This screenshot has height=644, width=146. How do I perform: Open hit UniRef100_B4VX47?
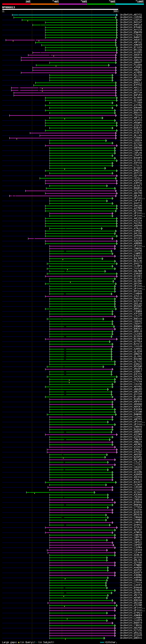click(131, 22)
